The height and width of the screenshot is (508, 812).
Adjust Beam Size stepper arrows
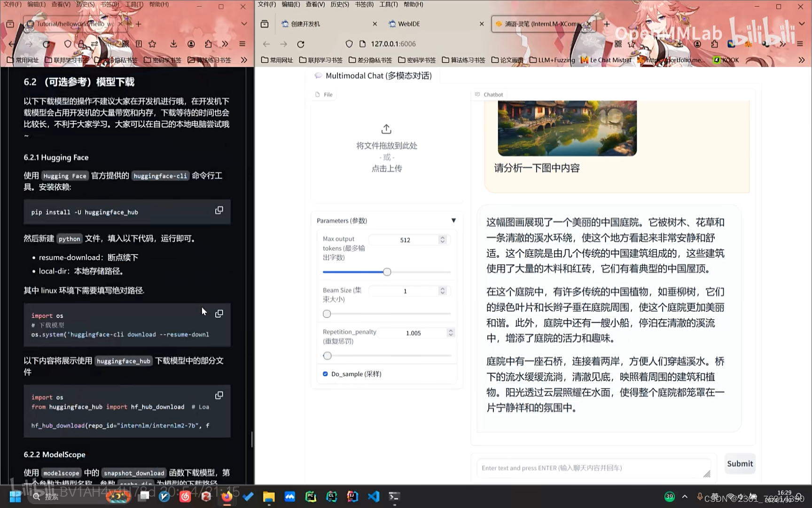tap(443, 291)
